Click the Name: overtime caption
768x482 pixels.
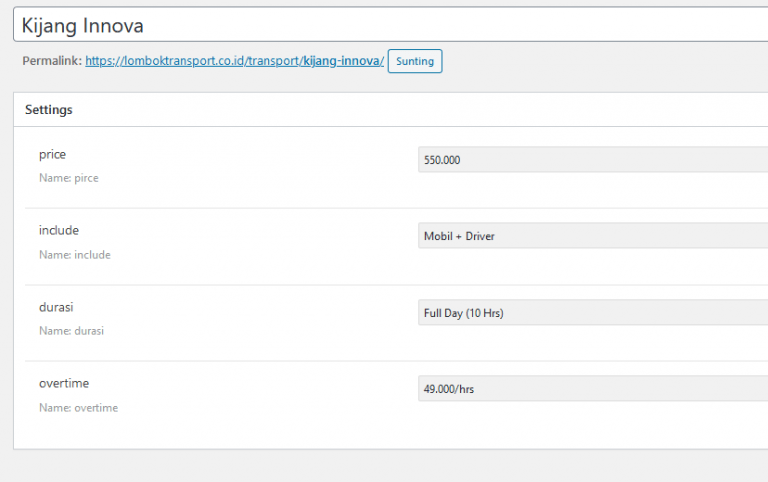coord(78,408)
